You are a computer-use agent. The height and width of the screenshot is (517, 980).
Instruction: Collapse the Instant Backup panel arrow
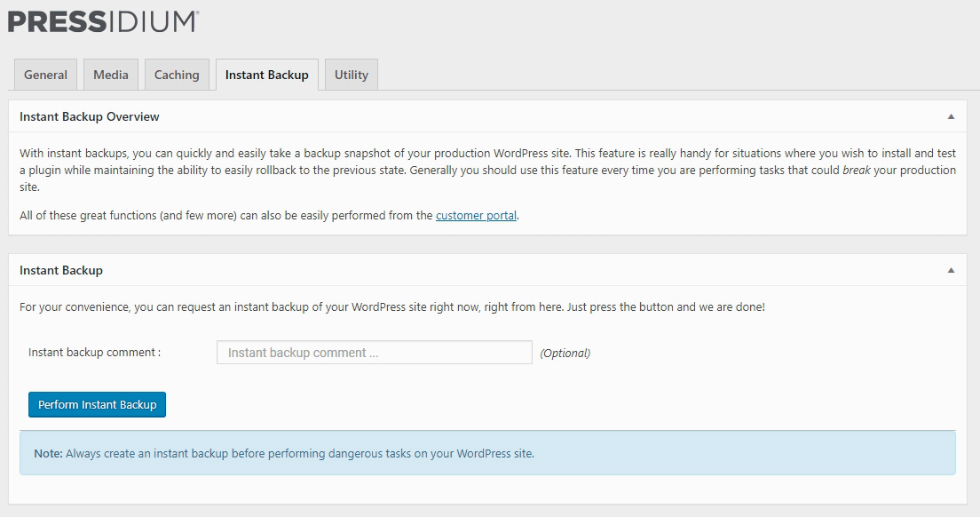(951, 270)
